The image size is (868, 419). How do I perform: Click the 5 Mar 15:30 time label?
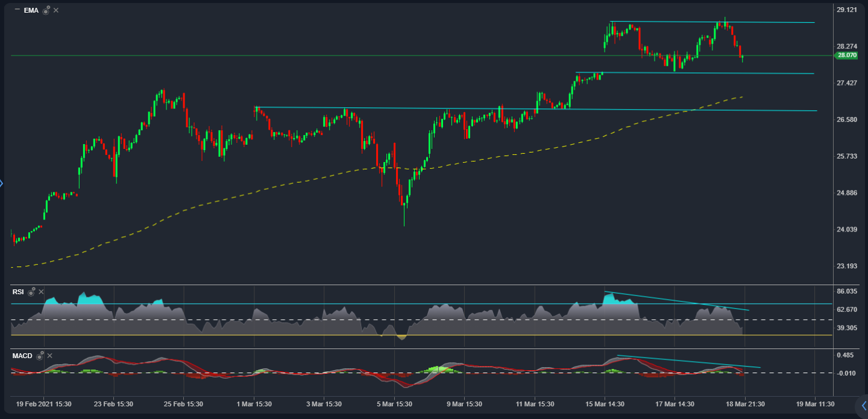(394, 404)
